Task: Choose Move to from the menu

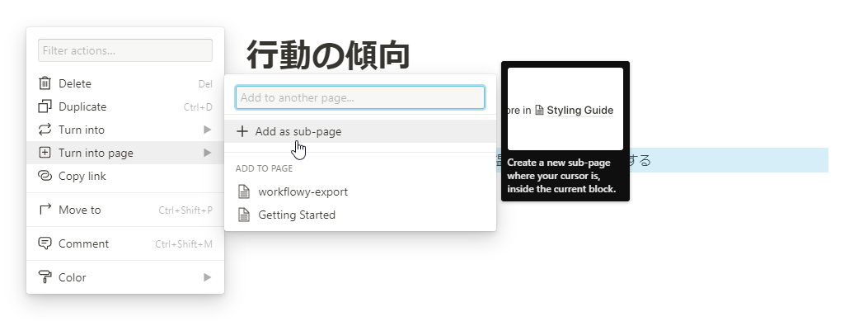Action: pos(125,210)
